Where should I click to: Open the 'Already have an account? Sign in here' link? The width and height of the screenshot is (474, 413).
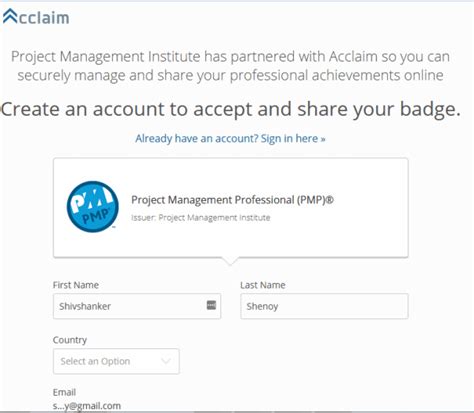point(230,138)
